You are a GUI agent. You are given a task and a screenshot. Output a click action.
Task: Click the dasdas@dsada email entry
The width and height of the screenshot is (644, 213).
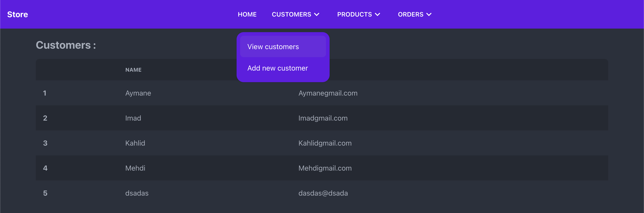[323, 193]
